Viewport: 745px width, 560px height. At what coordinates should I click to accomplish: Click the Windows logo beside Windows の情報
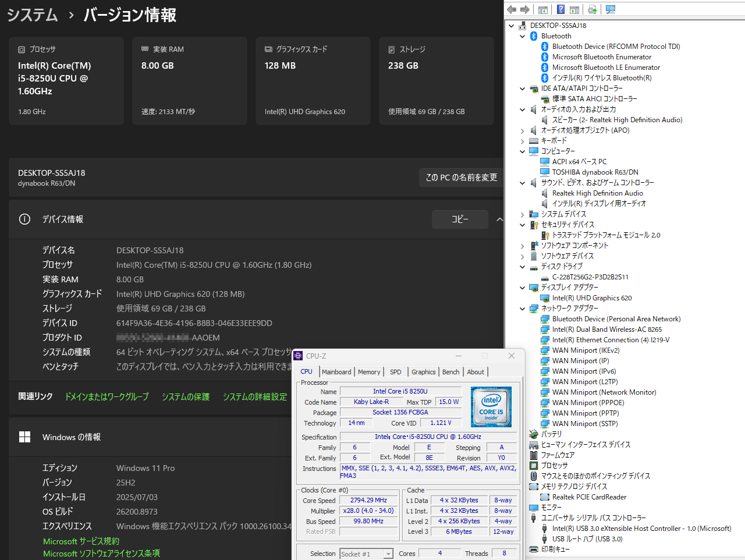[24, 437]
